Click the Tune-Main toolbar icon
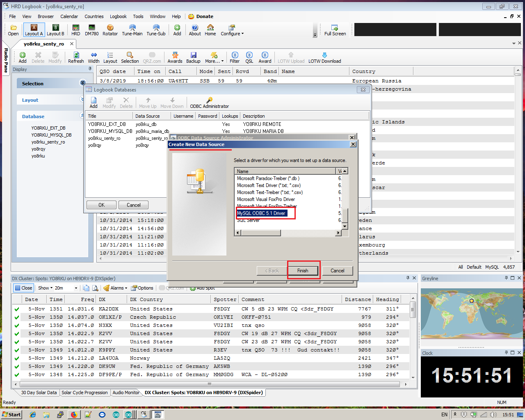The height and width of the screenshot is (420, 525). [132, 30]
